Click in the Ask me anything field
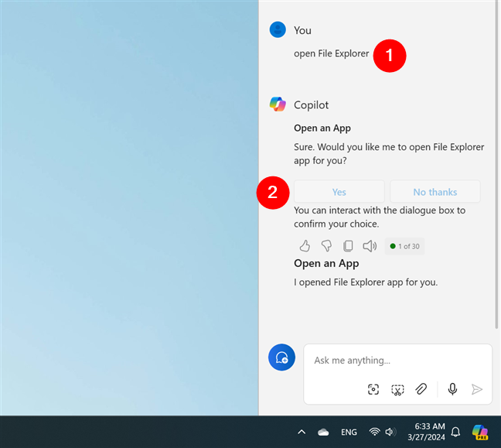Screen dimensions: 501x448 click(397, 361)
